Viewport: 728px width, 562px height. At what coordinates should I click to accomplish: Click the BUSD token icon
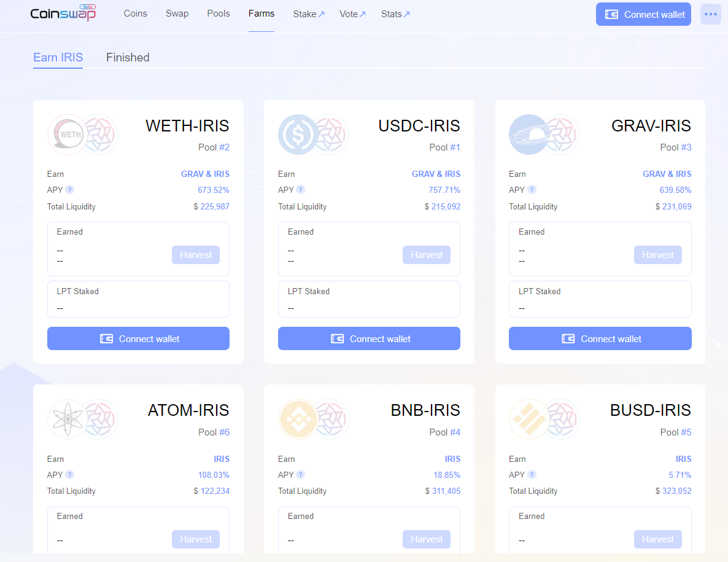click(x=529, y=419)
